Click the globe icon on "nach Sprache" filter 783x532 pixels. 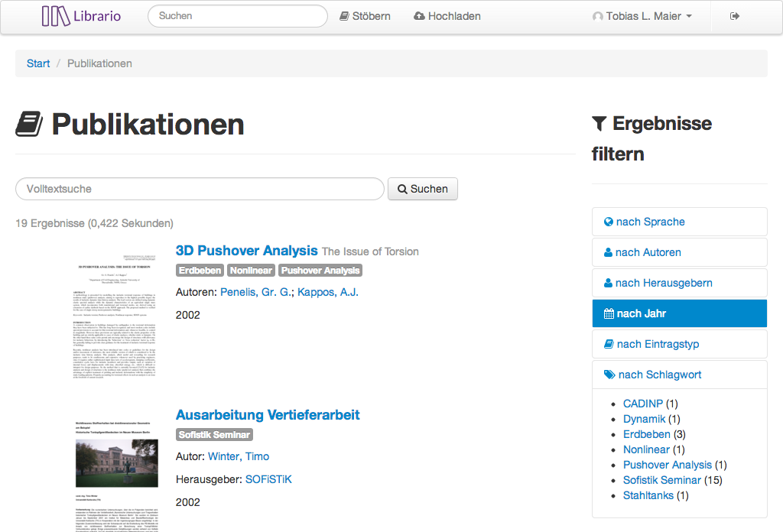point(608,222)
